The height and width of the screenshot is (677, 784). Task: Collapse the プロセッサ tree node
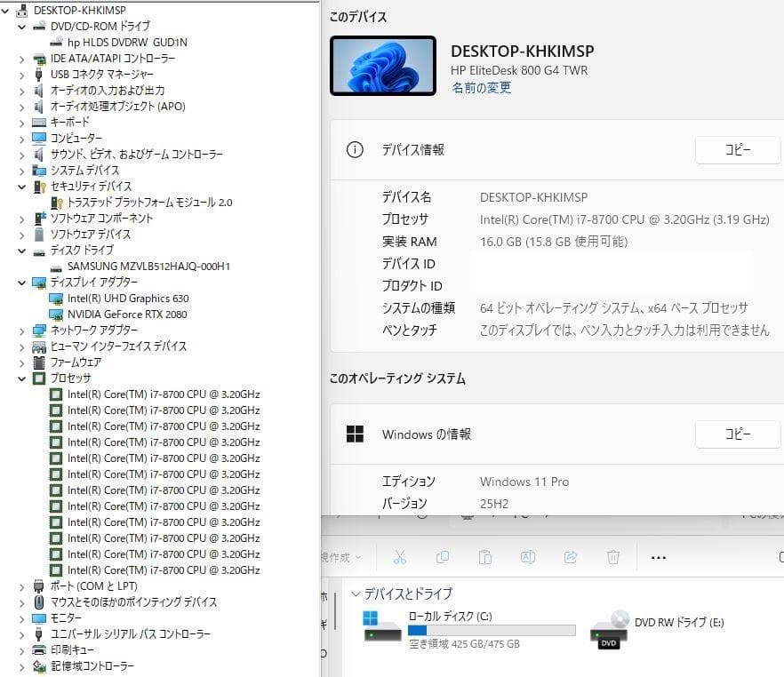[20, 378]
